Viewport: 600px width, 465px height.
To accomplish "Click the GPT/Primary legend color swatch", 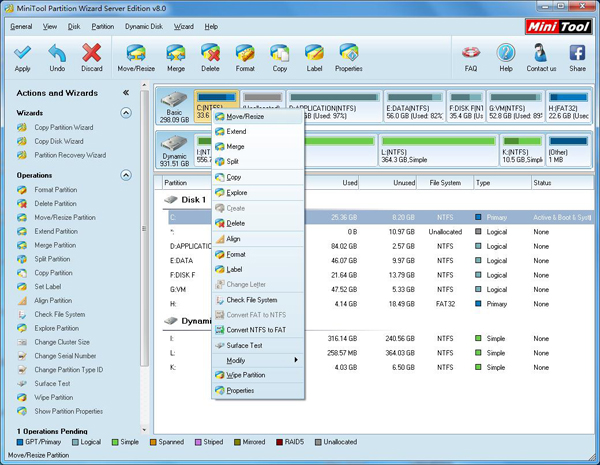I will tap(20, 442).
